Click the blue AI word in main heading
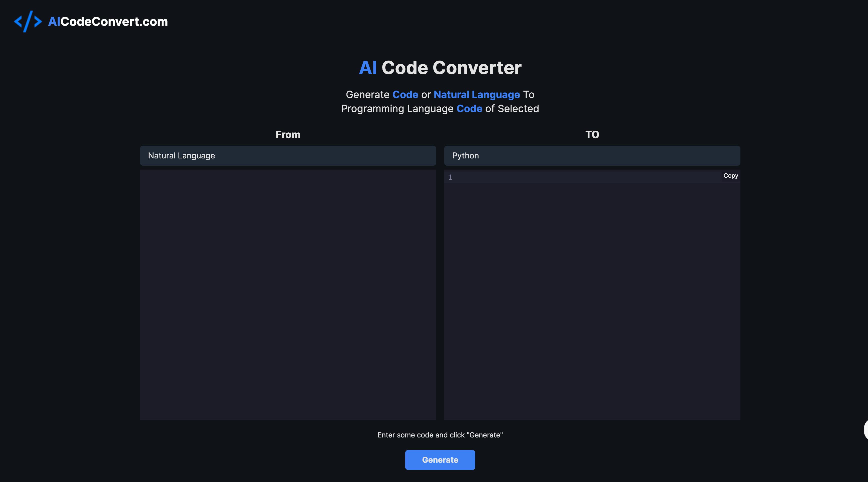The height and width of the screenshot is (482, 868). tap(368, 68)
